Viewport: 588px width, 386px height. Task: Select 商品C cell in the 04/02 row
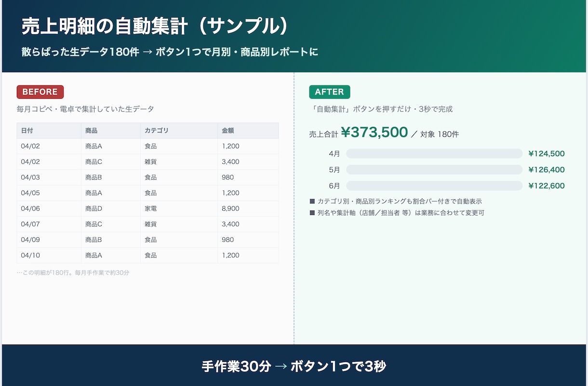pos(110,161)
